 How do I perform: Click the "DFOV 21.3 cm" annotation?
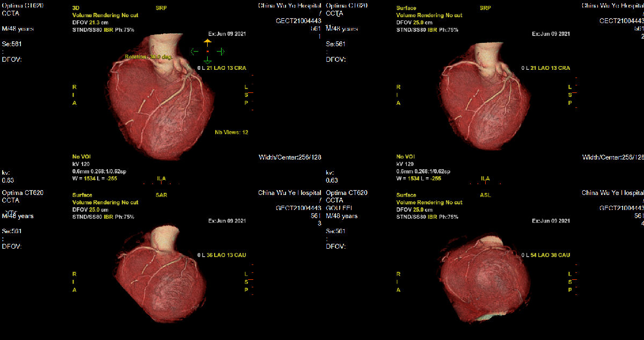pos(91,23)
